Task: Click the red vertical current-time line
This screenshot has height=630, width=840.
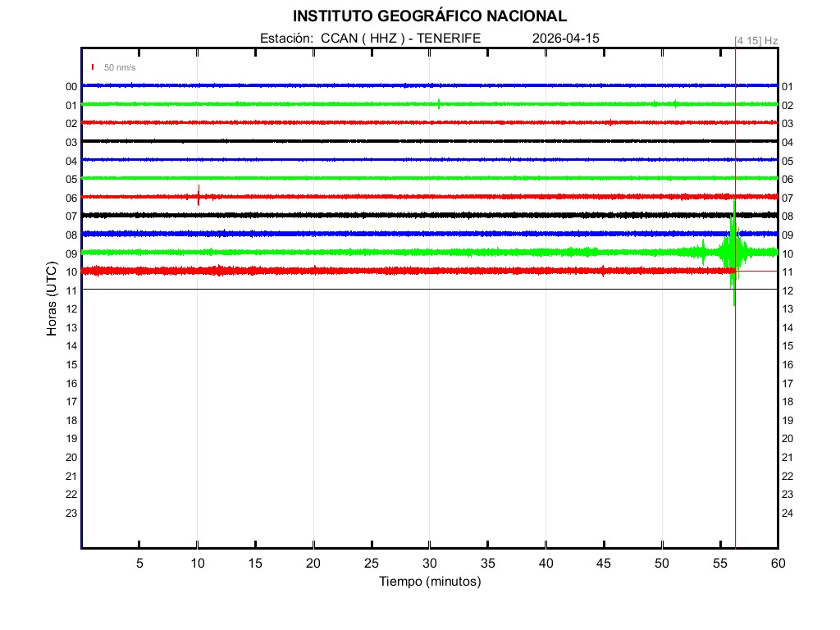Action: 735,410
